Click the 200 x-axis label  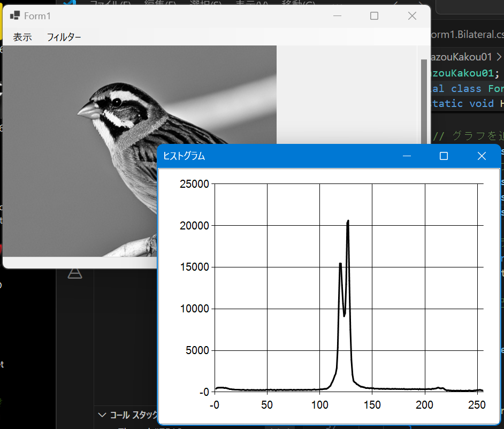(424, 405)
